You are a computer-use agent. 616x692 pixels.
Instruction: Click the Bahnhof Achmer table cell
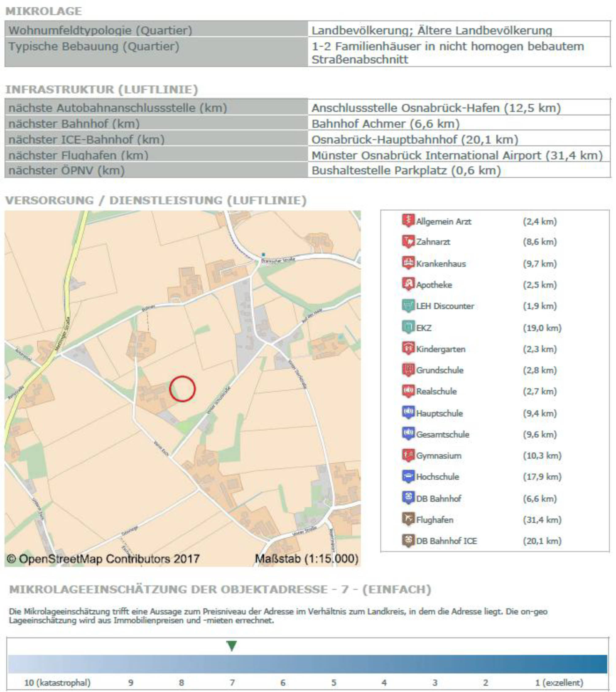tap(385, 124)
